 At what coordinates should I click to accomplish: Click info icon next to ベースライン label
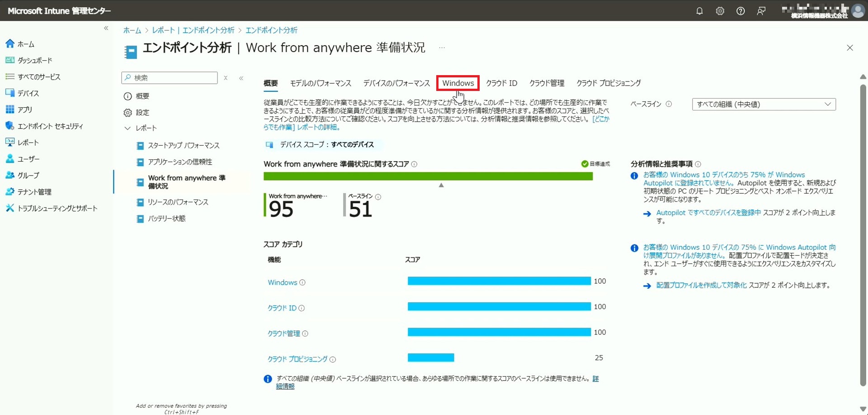[669, 104]
